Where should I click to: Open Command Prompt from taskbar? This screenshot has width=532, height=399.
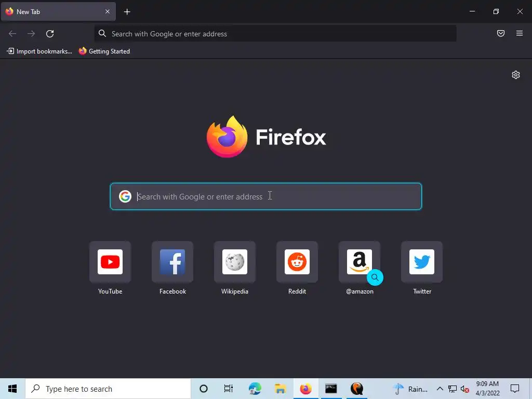[331, 389]
